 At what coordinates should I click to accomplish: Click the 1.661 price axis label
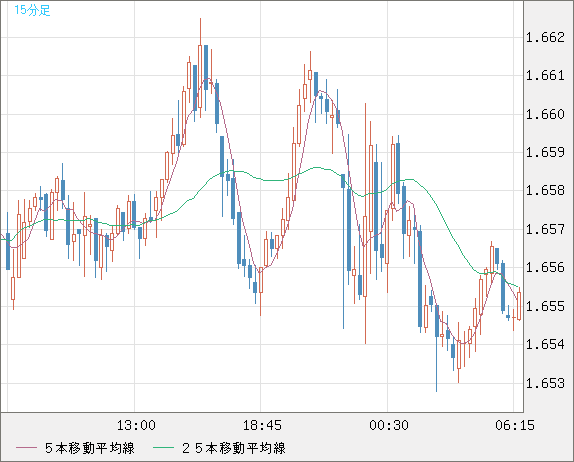click(545, 76)
